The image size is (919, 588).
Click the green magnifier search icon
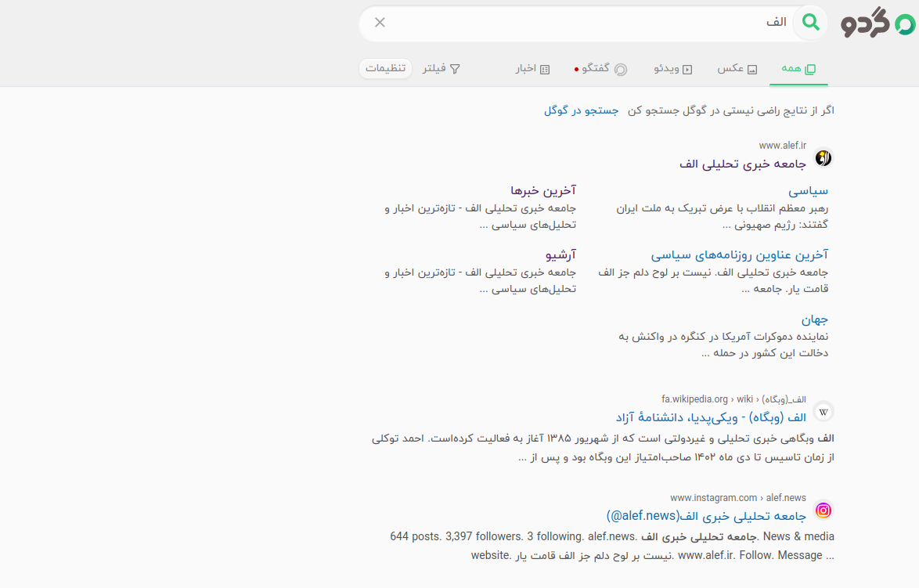(x=811, y=23)
